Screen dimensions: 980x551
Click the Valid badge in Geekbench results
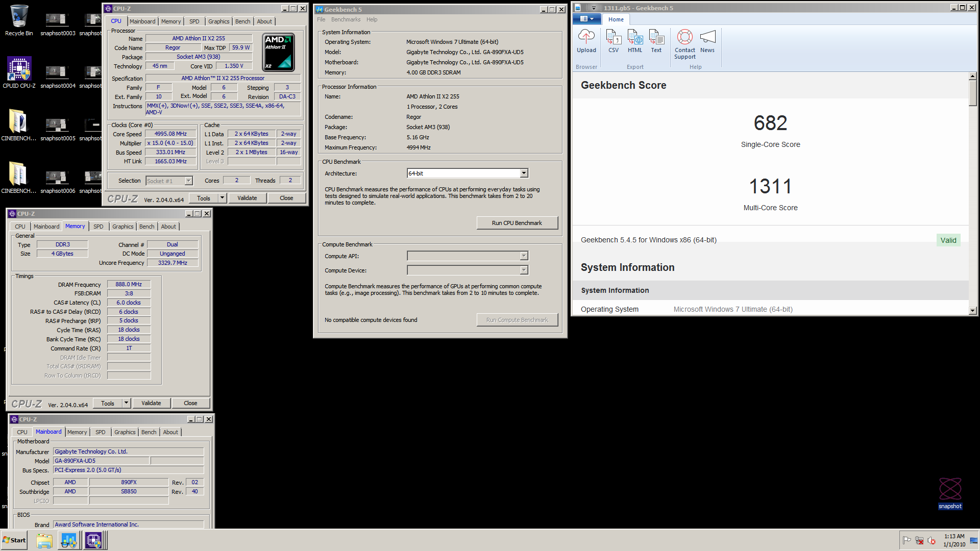[948, 240]
